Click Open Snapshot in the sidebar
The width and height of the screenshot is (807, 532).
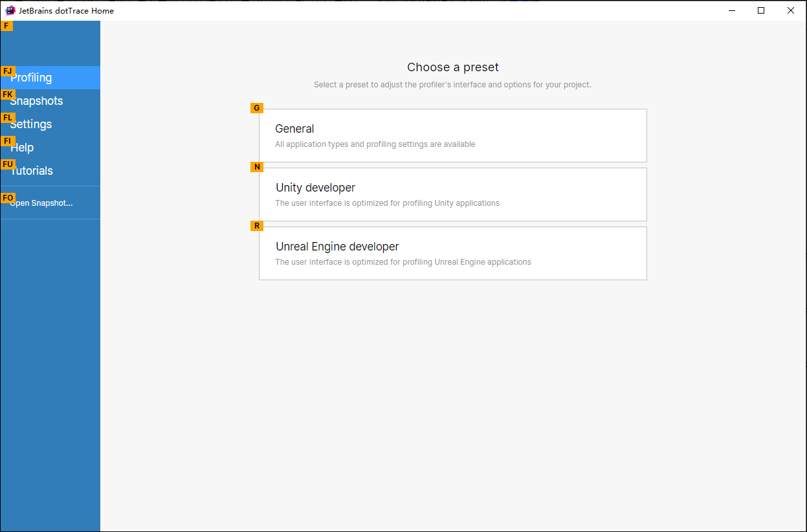click(41, 203)
